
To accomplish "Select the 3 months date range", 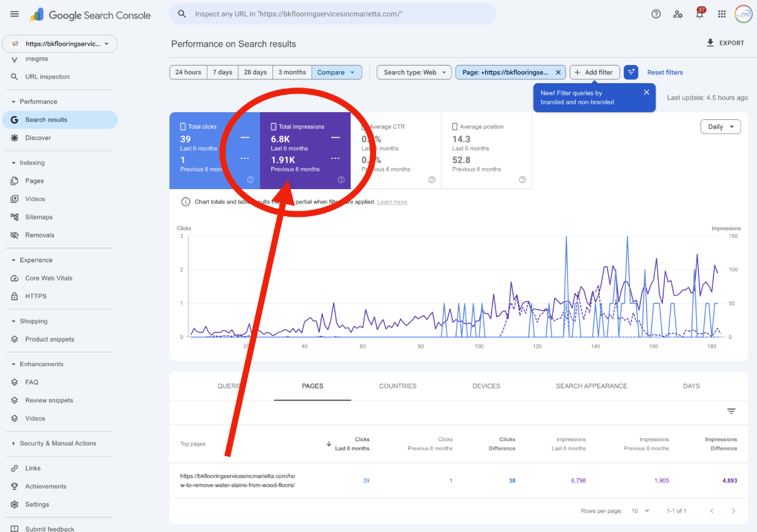I will point(292,72).
